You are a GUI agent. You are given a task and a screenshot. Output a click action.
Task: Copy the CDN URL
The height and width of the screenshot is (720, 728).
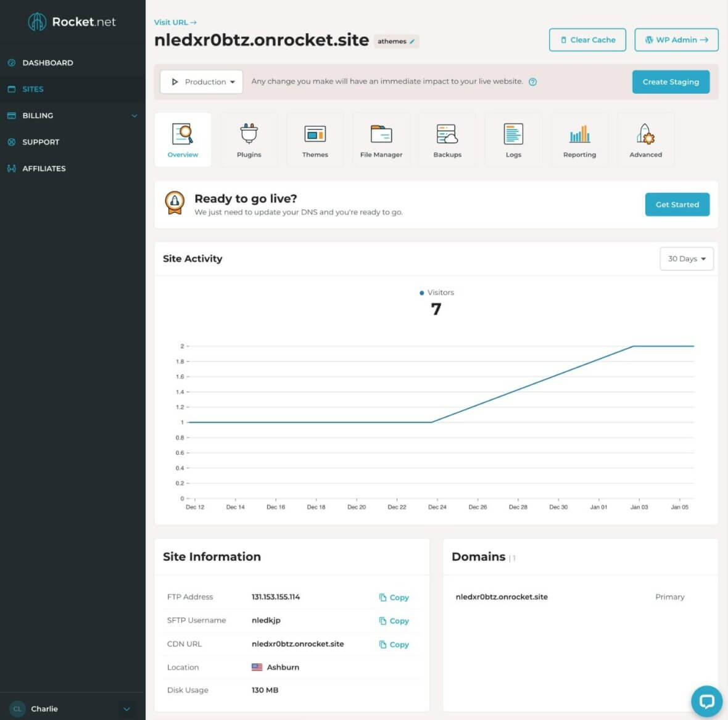(x=394, y=644)
